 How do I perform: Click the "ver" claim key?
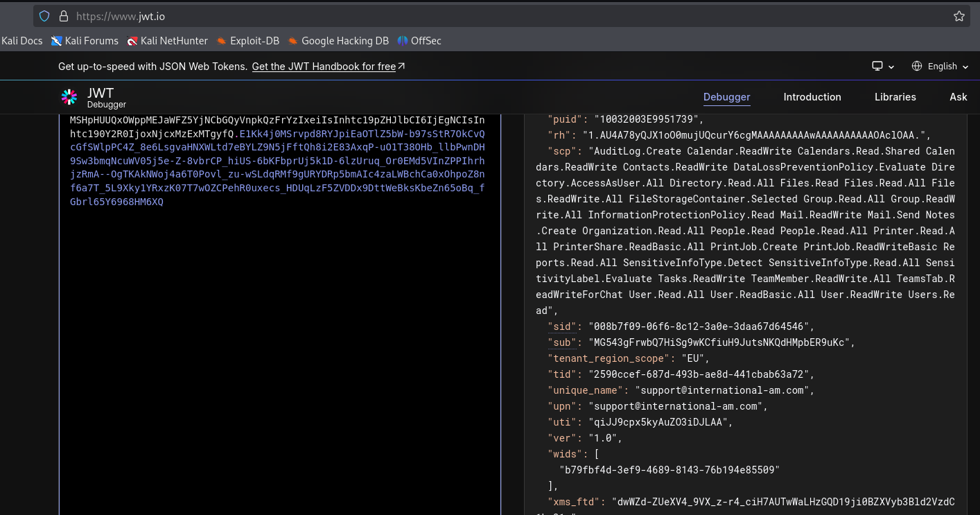coord(562,438)
